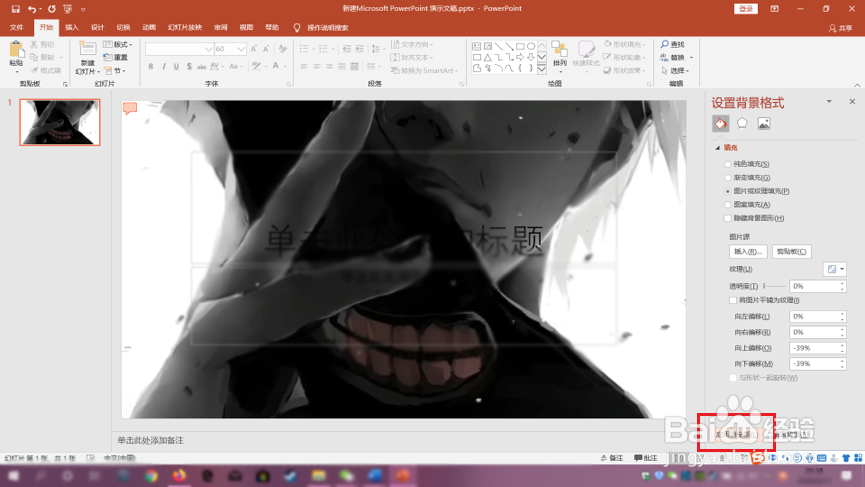Toggle Underline formatting
865x487 pixels.
coord(177,66)
